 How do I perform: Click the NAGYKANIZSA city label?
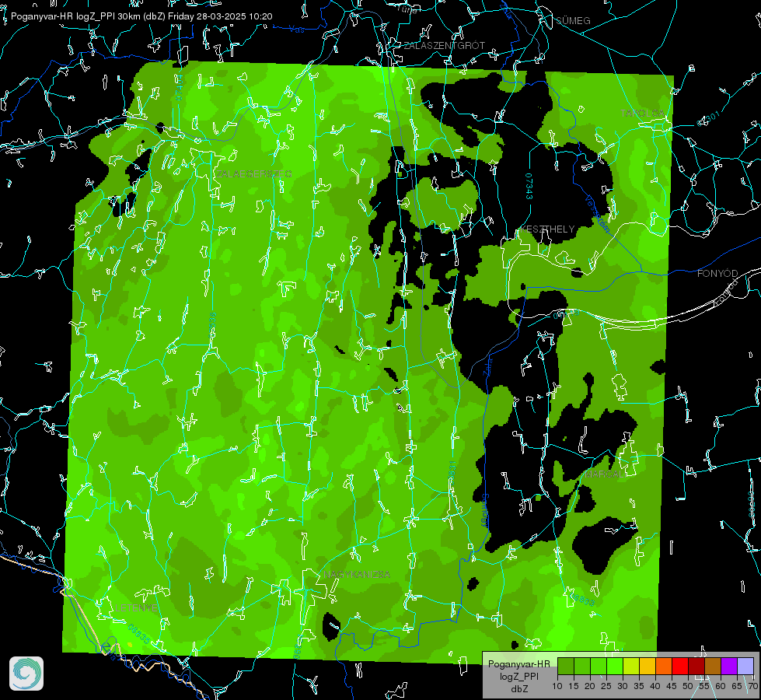pos(357,575)
